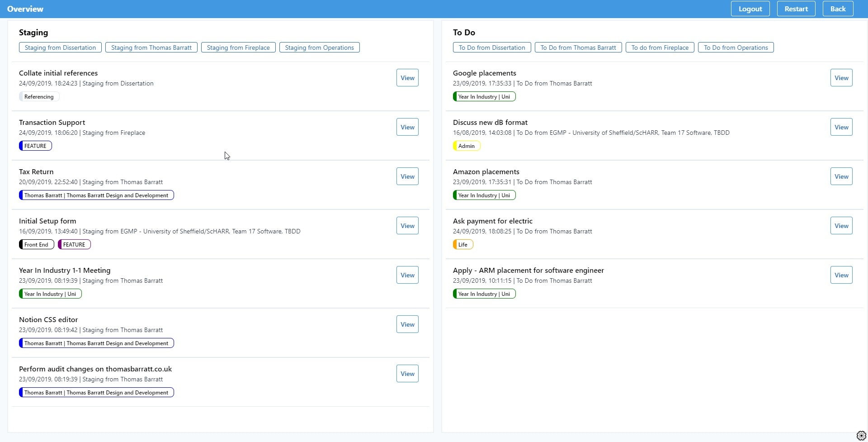View the Amazon placements task
The height and width of the screenshot is (442, 868).
841,176
